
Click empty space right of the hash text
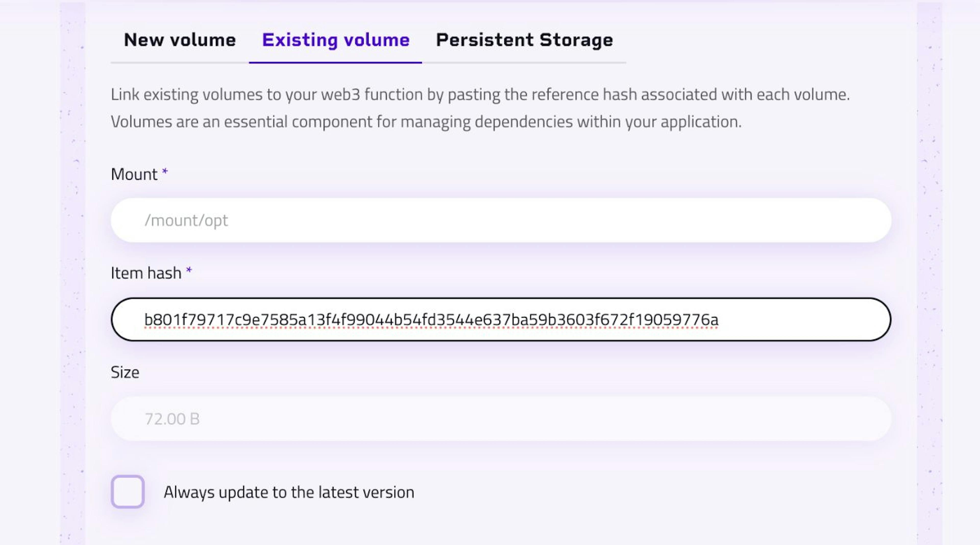point(803,319)
